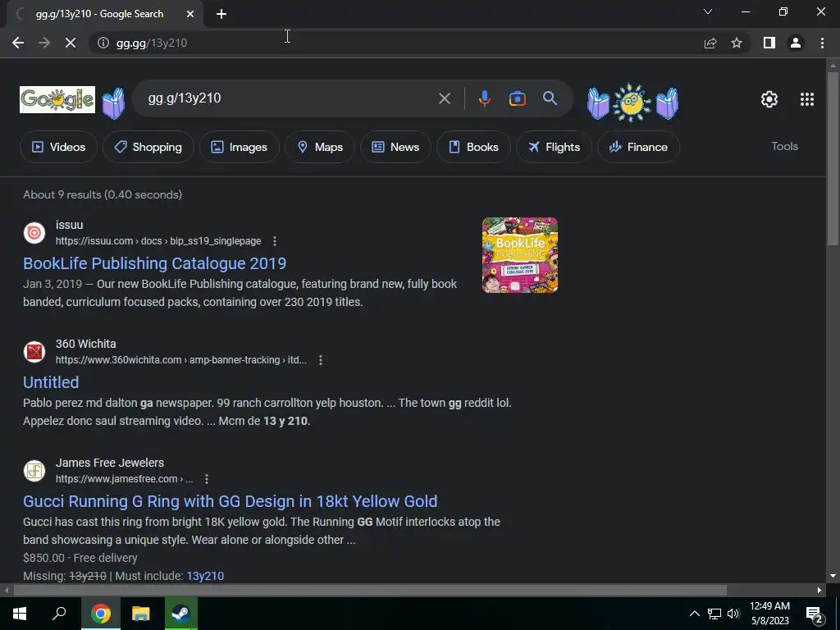
Task: Stop loading the page
Action: point(71,43)
